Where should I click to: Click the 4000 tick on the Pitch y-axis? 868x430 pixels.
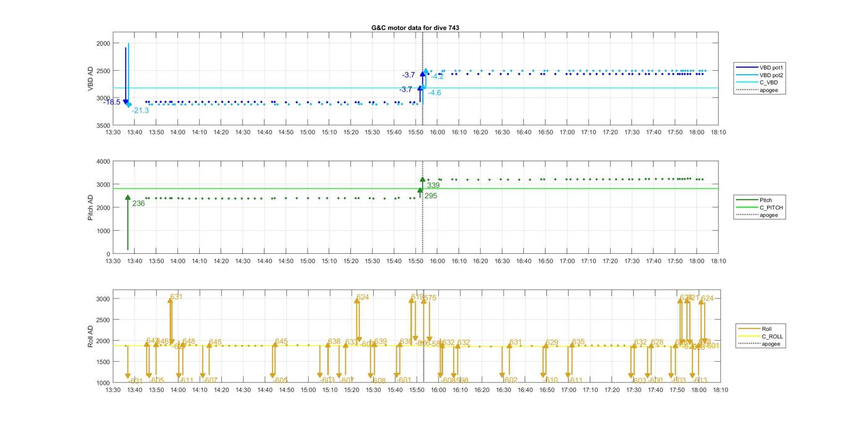pos(103,161)
